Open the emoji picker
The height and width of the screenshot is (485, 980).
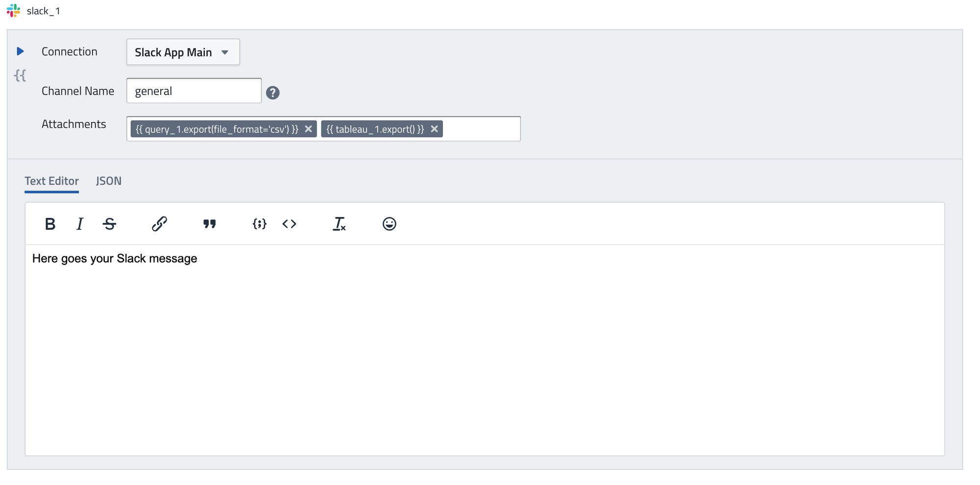pyautogui.click(x=389, y=224)
